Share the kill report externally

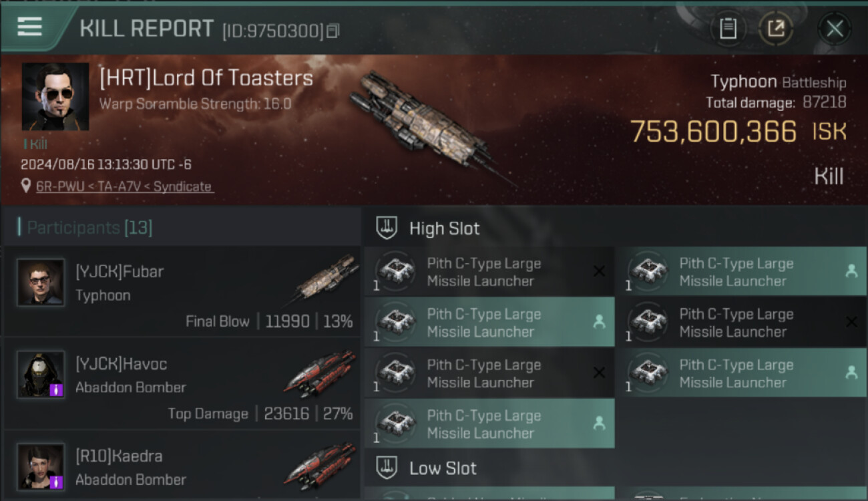(x=775, y=29)
